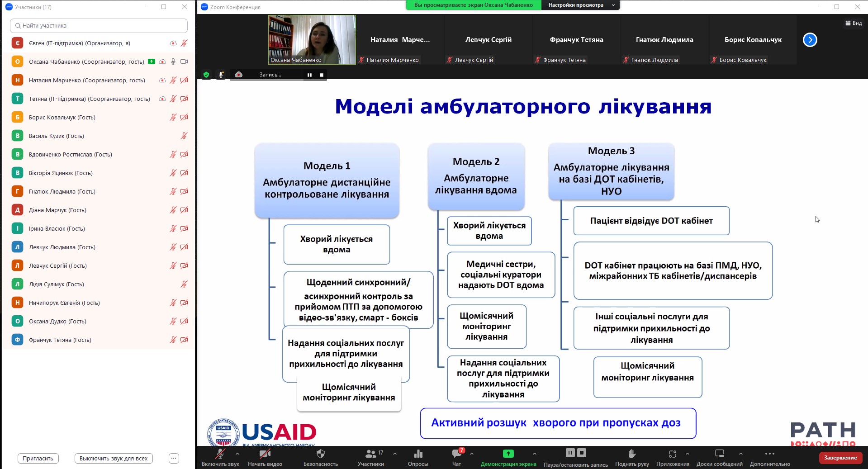The height and width of the screenshot is (469, 868).
Task: Open Дополнительно three-dots menu
Action: (x=769, y=454)
